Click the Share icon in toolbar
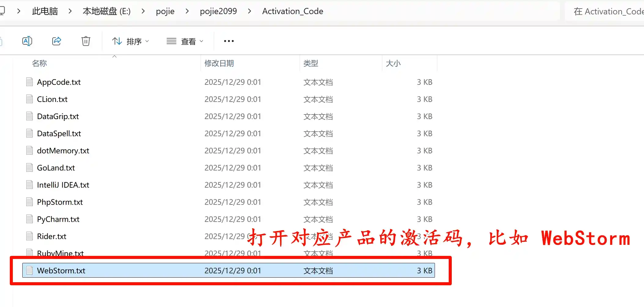644x307 pixels. tap(57, 41)
